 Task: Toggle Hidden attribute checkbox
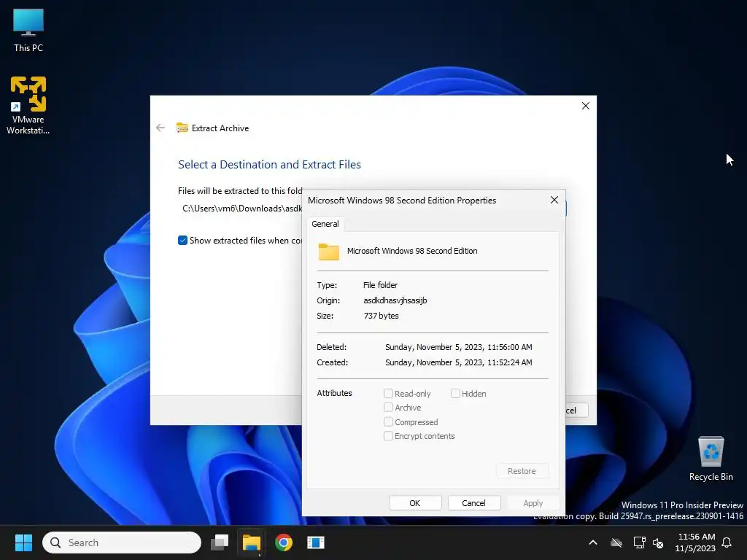tap(455, 393)
